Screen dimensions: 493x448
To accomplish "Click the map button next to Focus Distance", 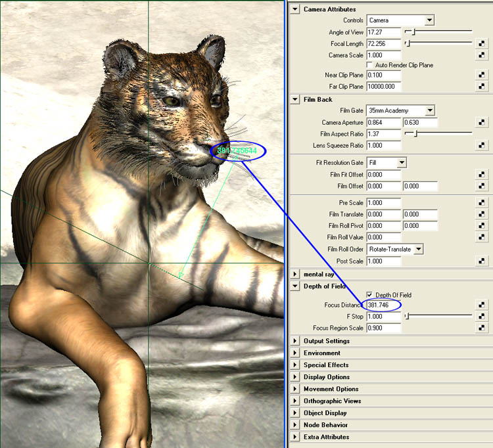I will pos(482,305).
